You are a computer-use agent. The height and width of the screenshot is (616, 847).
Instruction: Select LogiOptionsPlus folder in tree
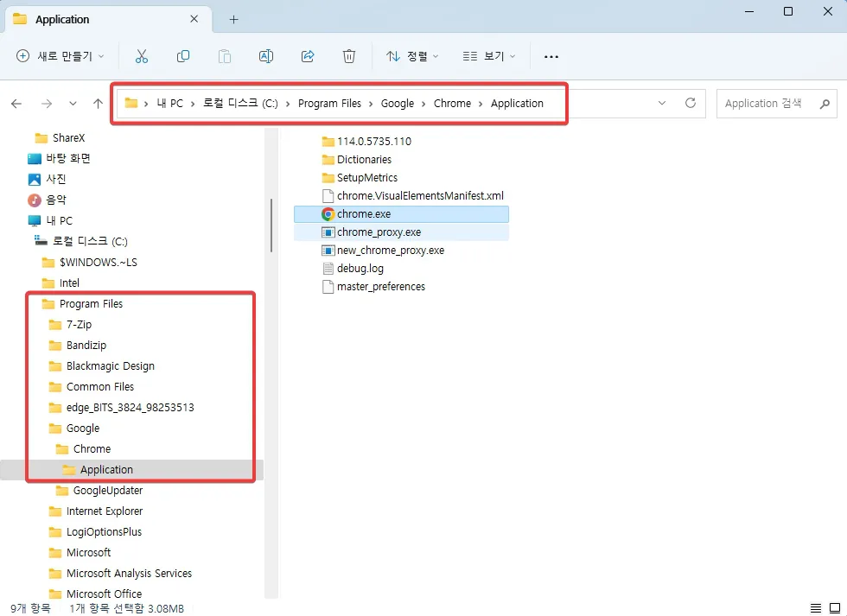104,532
